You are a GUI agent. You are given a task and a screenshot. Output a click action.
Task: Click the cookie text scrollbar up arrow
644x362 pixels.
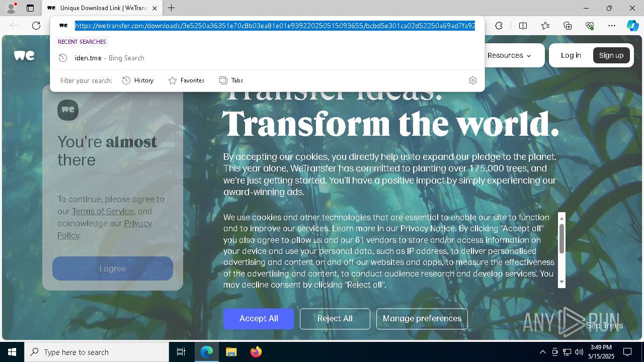(562, 218)
